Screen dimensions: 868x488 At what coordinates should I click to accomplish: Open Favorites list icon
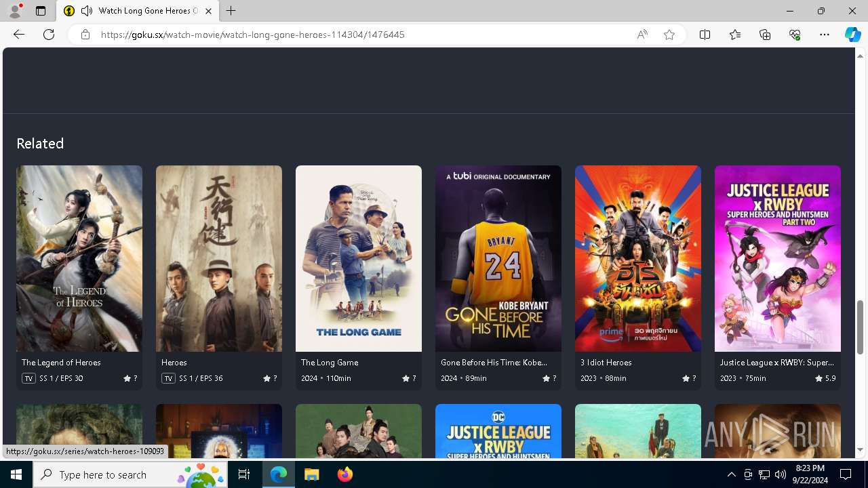(735, 35)
